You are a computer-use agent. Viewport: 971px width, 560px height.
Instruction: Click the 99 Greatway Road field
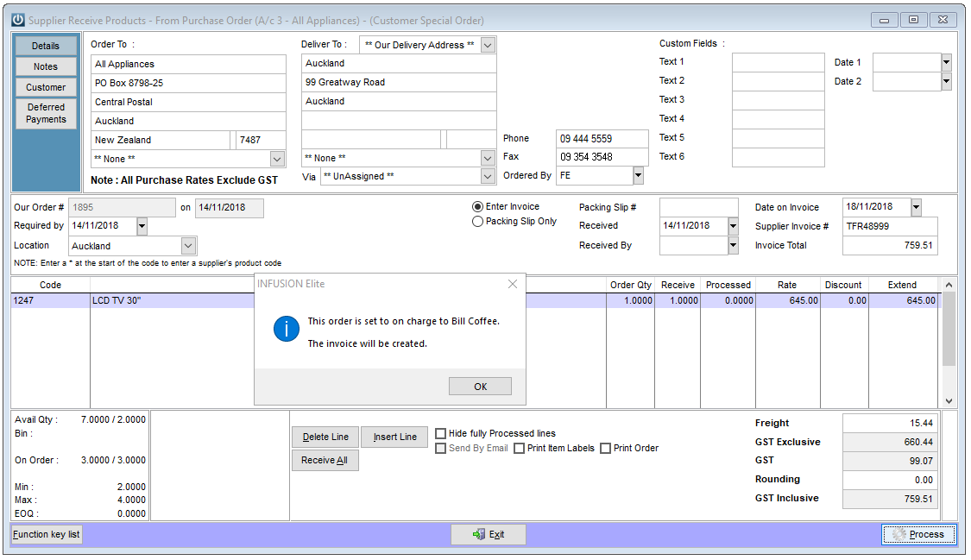coord(399,82)
